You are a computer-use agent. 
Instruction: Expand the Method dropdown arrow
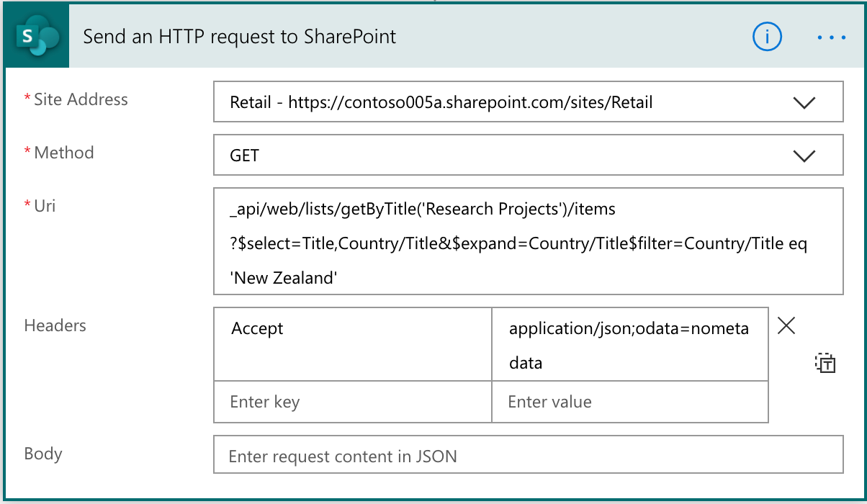(x=803, y=156)
